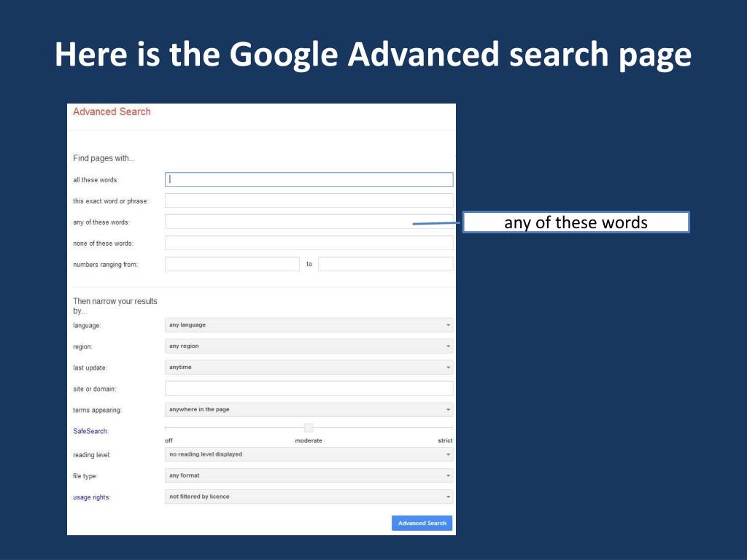Click "Then narrow your results by..." text
747x560 pixels.
(x=115, y=306)
